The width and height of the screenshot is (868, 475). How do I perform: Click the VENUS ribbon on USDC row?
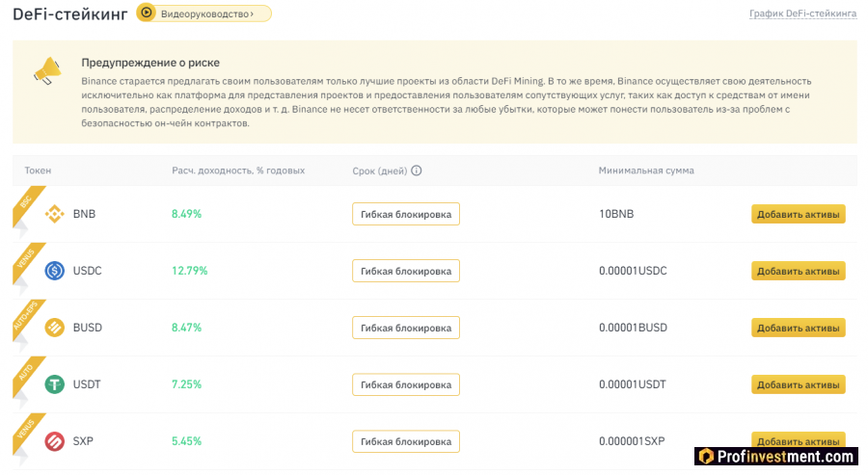point(27,259)
